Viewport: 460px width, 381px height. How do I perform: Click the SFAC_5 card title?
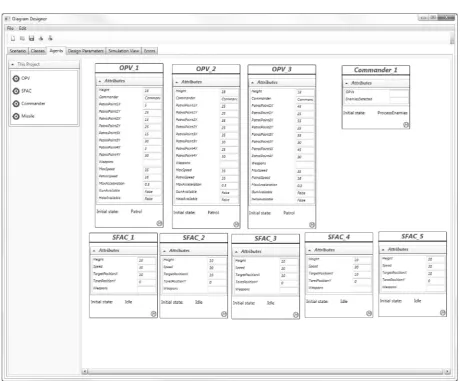click(x=412, y=236)
